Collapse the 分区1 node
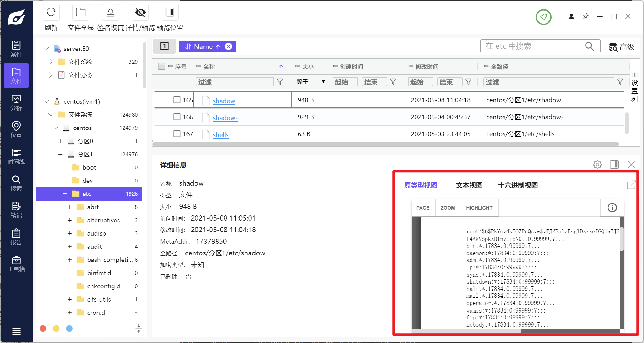The image size is (644, 343). (x=60, y=154)
